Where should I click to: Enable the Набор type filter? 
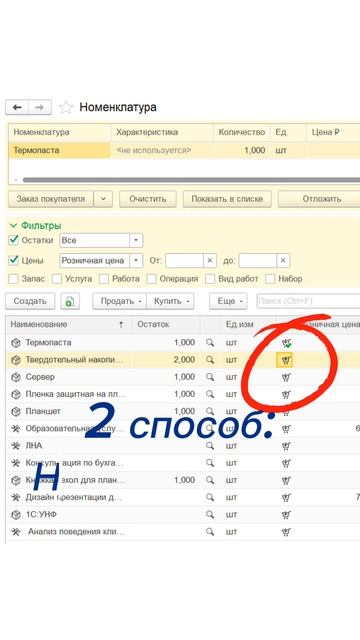[270, 279]
